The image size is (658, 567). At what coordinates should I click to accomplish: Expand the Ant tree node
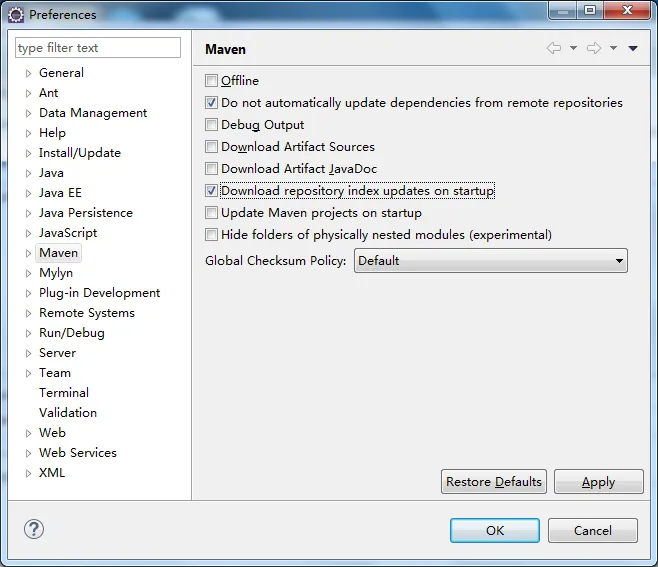point(28,93)
